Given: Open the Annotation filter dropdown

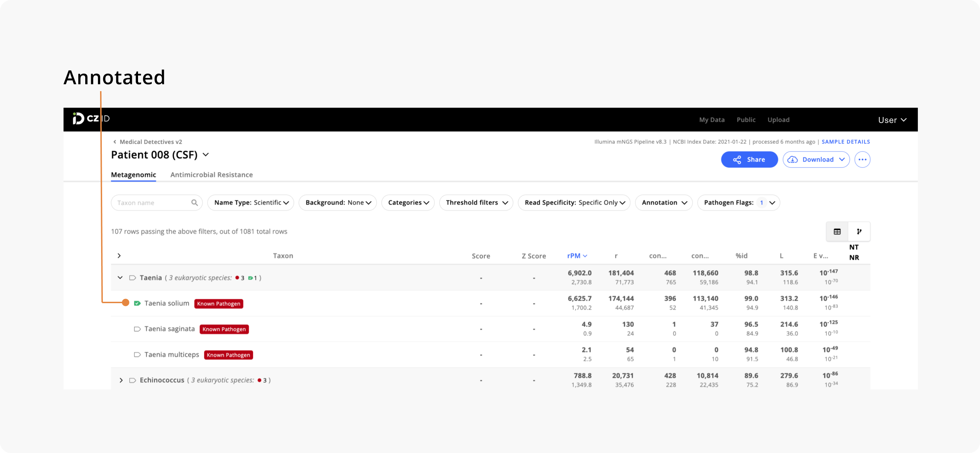Looking at the screenshot, I should click(x=664, y=203).
